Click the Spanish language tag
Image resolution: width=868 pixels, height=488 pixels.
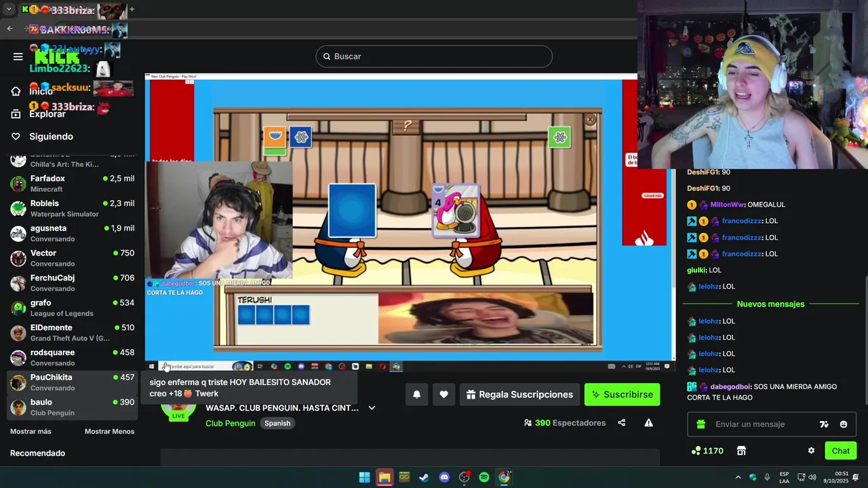277,423
